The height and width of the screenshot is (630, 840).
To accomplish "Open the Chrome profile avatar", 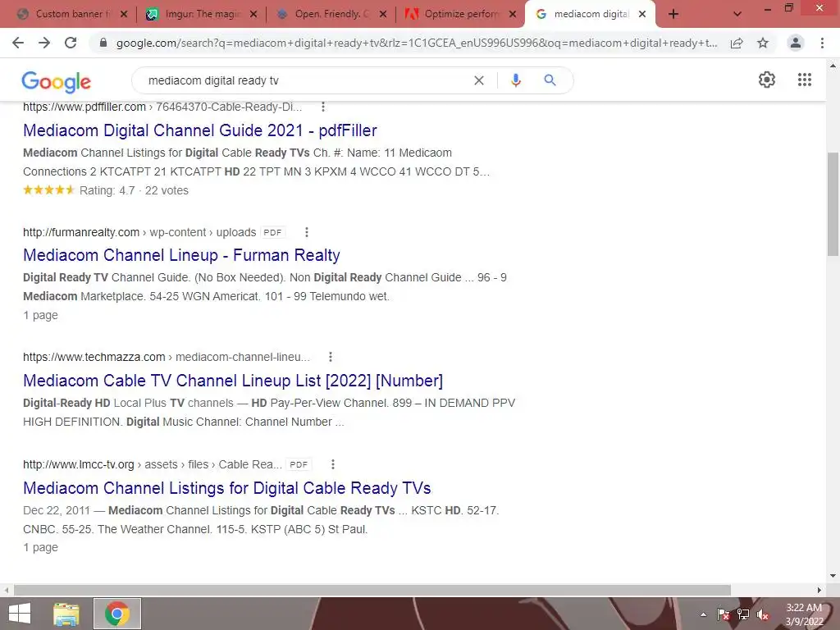I will pyautogui.click(x=796, y=43).
